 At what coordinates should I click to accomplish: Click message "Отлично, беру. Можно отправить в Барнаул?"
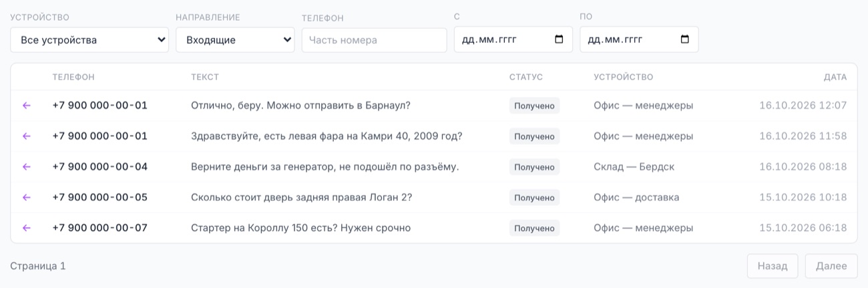(x=300, y=106)
